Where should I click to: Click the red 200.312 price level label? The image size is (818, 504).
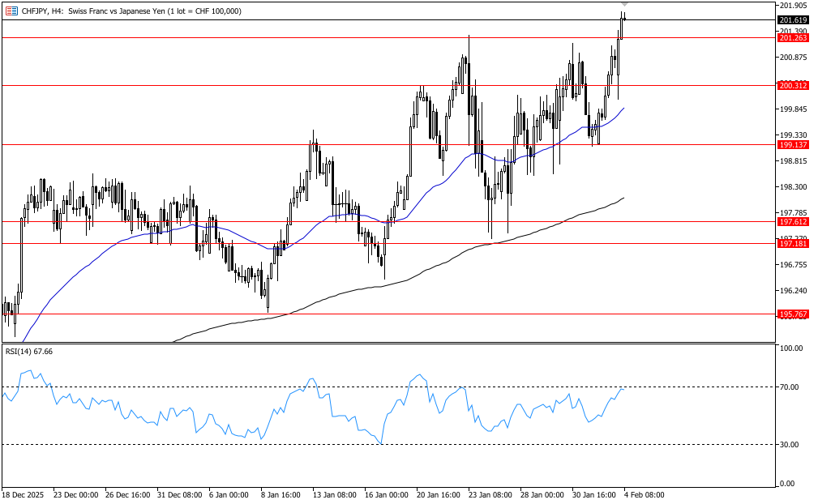pyautogui.click(x=793, y=85)
